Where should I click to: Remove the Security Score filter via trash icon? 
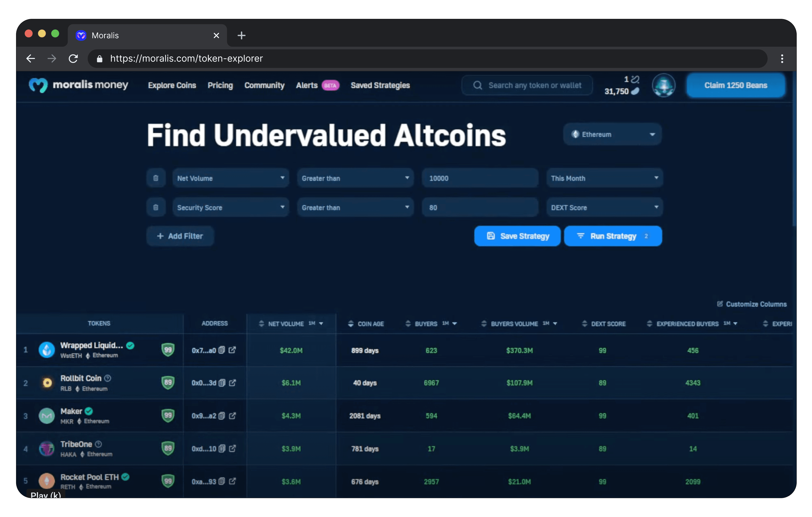click(156, 207)
